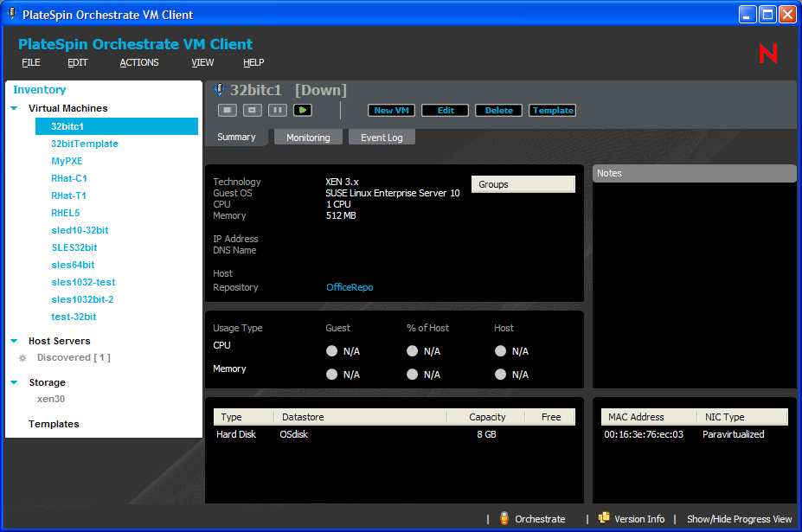Select the SLES32bit virtual machine
Screen dimensions: 802x532
coord(74,247)
